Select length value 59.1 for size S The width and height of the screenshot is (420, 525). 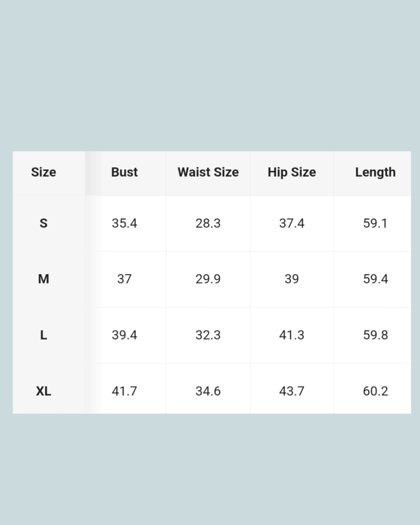coord(375,223)
